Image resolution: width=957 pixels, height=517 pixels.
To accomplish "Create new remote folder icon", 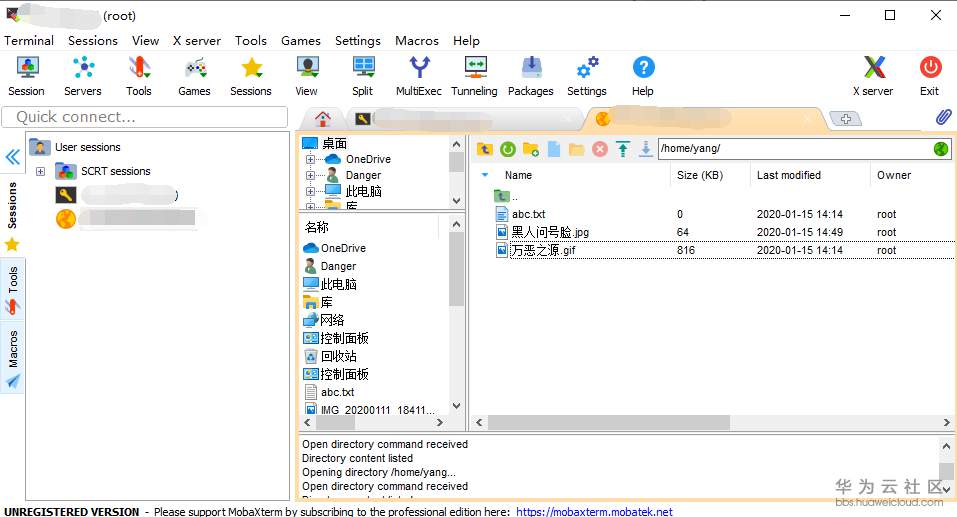I will (x=531, y=149).
